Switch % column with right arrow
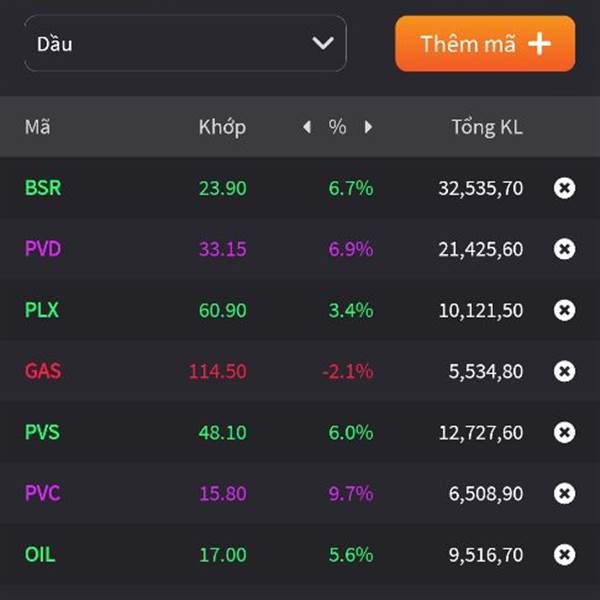The image size is (600, 600). (x=368, y=127)
